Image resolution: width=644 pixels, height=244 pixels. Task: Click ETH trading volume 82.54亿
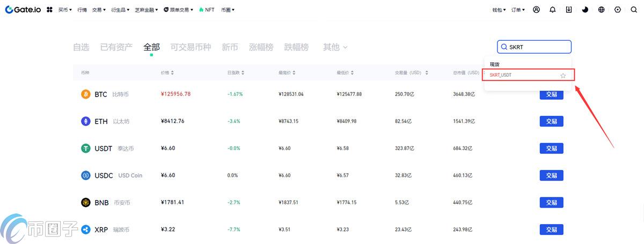point(403,121)
